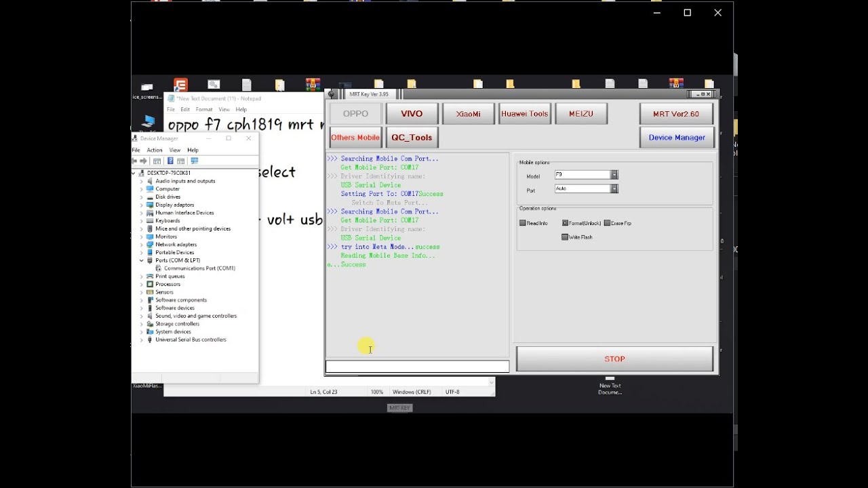Open the Action menu in Device Manager

(155, 150)
